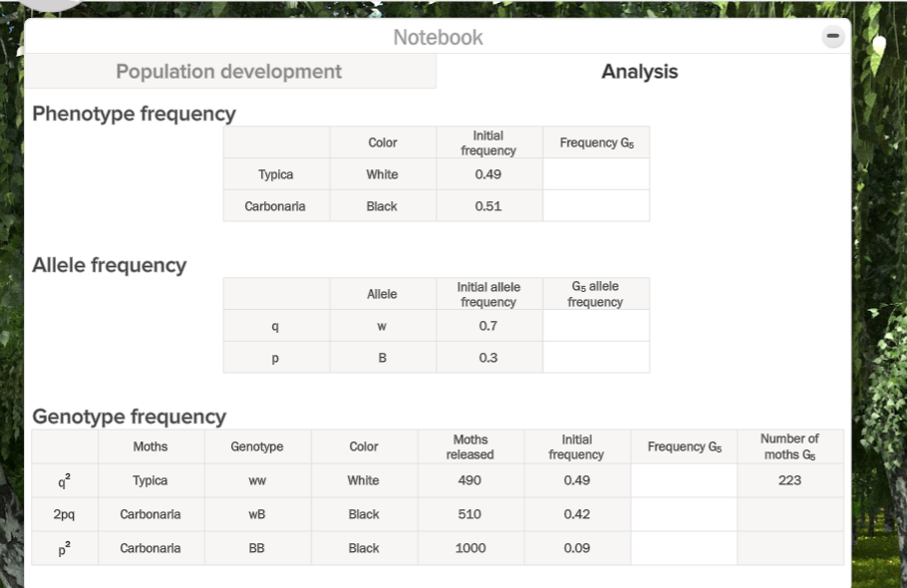The width and height of the screenshot is (907, 588).
Task: Click the 2pq genotype Frequency G5 cell
Action: tap(684, 514)
